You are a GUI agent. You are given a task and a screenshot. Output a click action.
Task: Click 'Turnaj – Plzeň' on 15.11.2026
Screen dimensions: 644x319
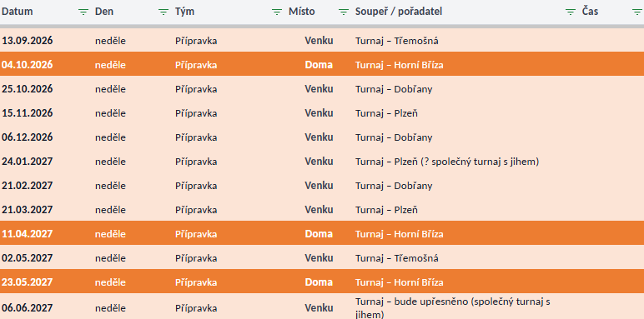[x=386, y=113]
